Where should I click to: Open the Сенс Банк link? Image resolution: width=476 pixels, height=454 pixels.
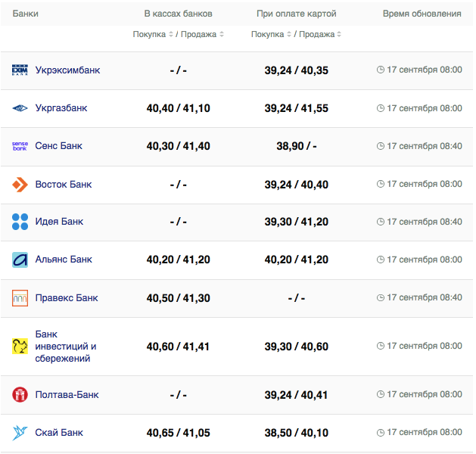(59, 146)
